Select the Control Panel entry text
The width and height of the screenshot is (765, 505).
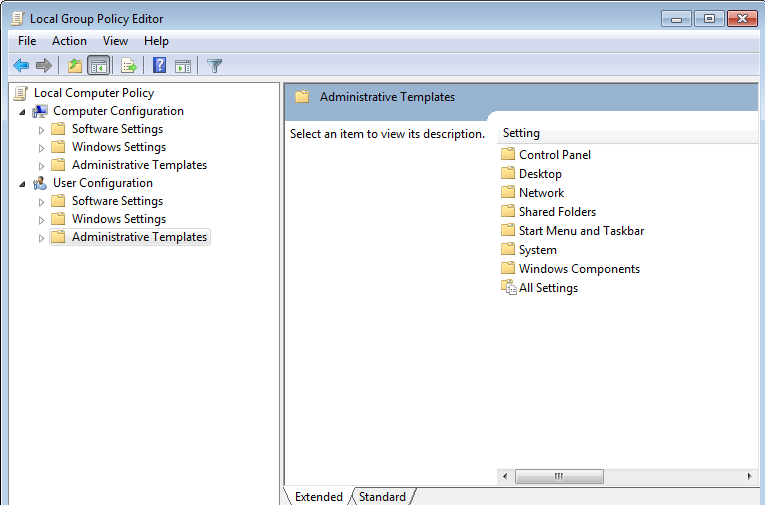coord(555,155)
